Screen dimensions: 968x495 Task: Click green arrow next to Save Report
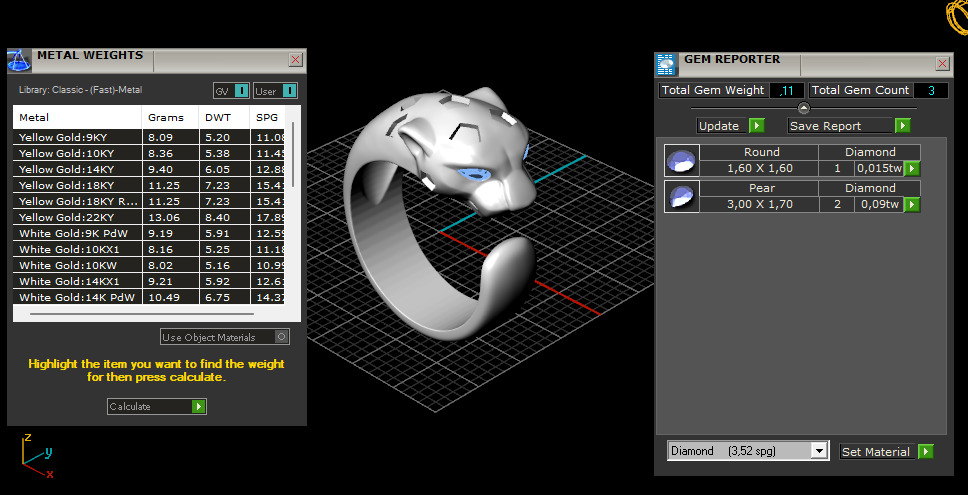click(903, 126)
